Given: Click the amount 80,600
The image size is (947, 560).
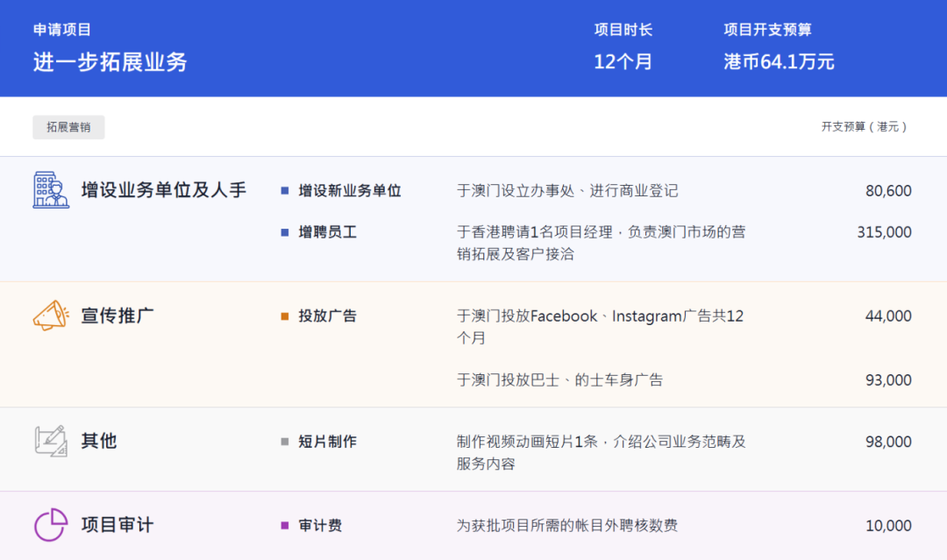Looking at the screenshot, I should click(888, 191).
